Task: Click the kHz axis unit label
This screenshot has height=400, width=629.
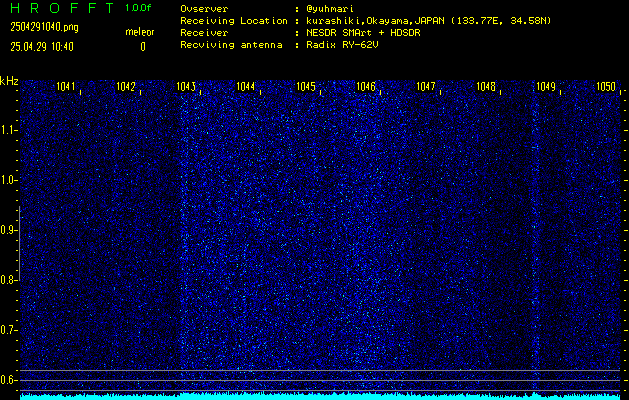Action: pyautogui.click(x=9, y=81)
